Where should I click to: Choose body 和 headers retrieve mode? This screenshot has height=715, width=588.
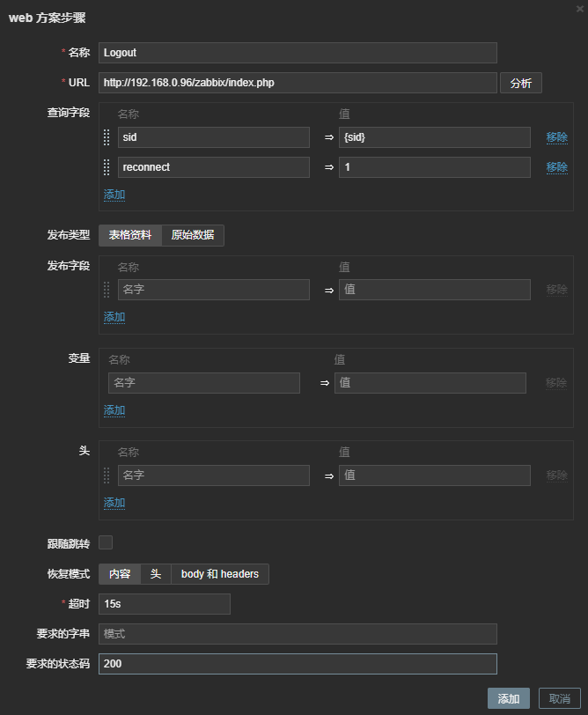point(220,574)
